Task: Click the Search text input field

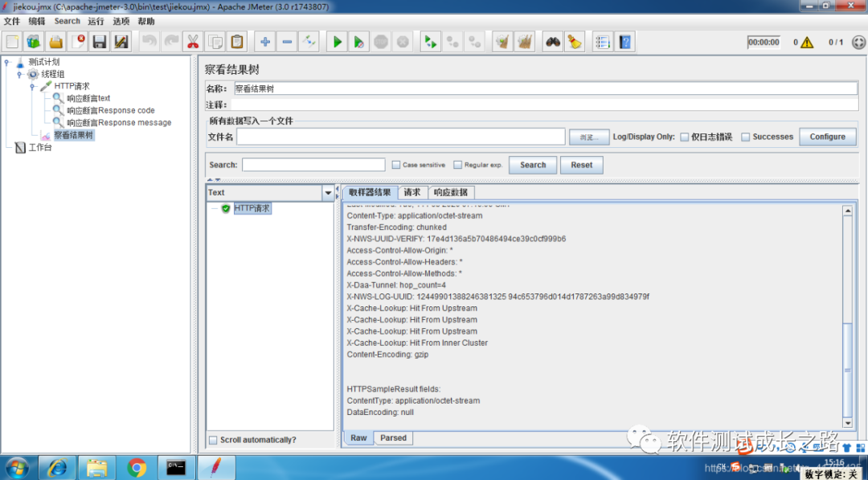Action: pyautogui.click(x=313, y=165)
